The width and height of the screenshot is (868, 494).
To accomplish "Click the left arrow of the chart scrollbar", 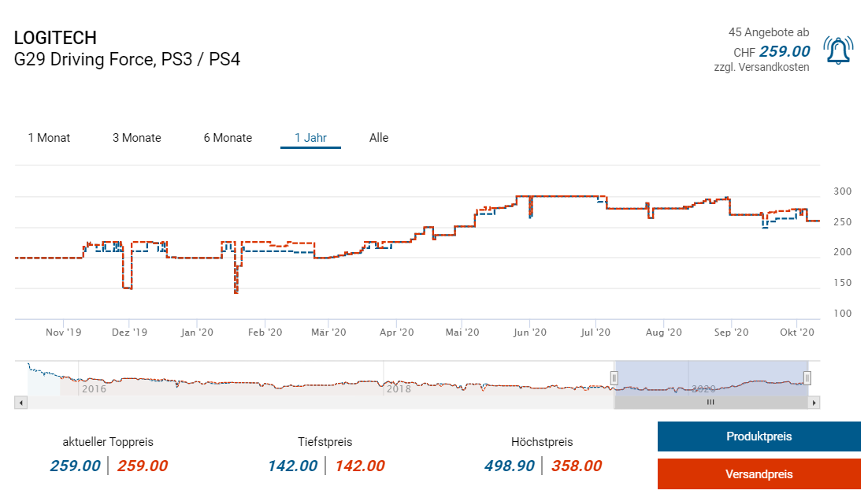I will pos(21,403).
